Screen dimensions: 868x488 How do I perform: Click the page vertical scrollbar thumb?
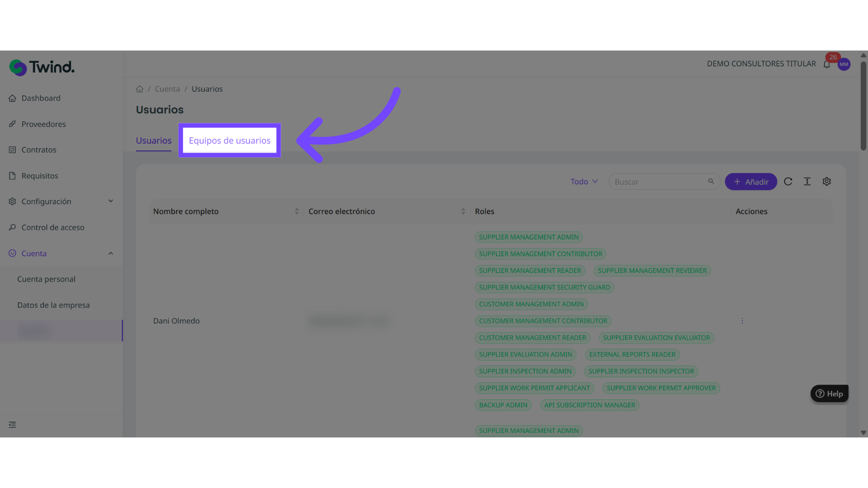863,106
